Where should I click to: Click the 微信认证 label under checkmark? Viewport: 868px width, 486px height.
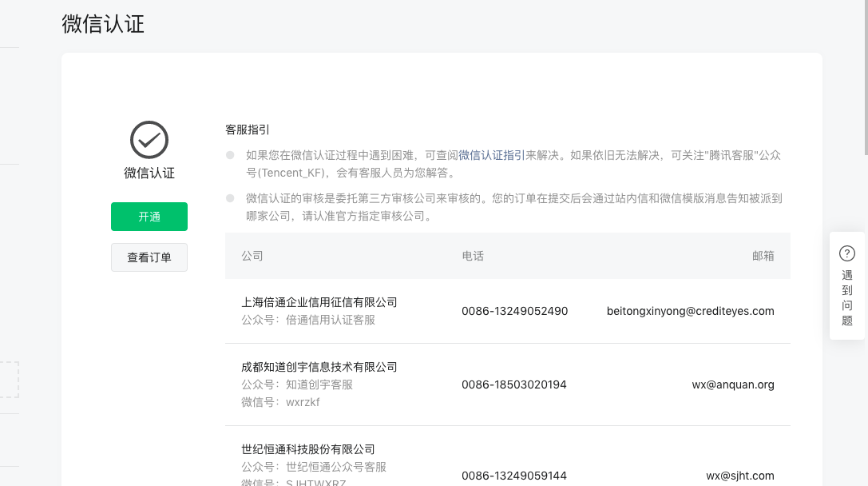(149, 173)
